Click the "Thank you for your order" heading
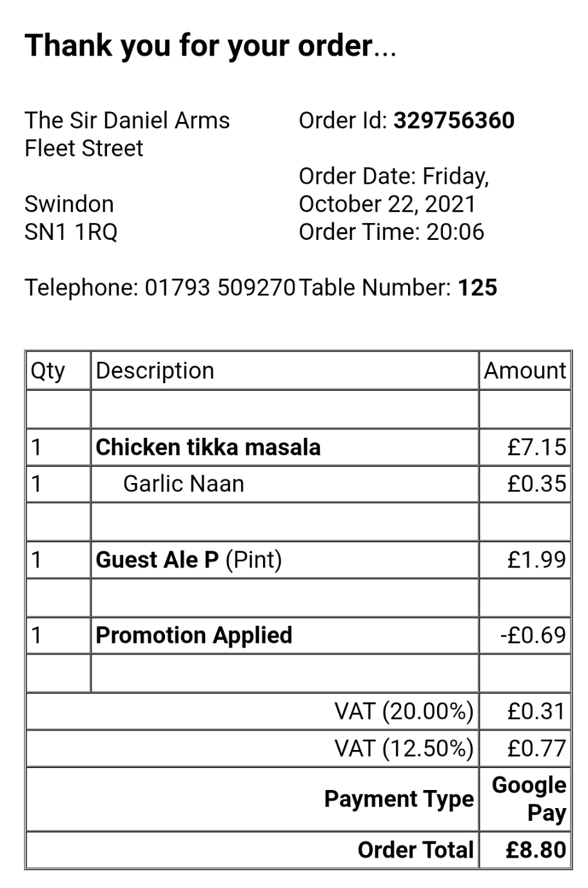This screenshot has height=888, width=588. pyautogui.click(x=210, y=46)
